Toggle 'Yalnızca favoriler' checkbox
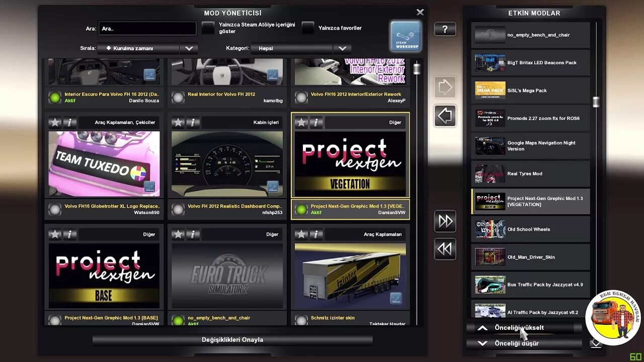This screenshot has height=362, width=644. tap(308, 28)
